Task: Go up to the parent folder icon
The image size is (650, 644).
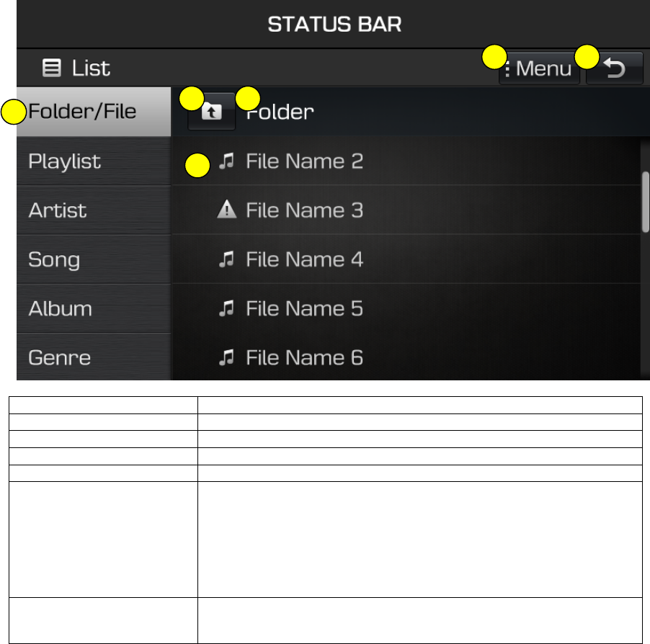Action: [211, 112]
